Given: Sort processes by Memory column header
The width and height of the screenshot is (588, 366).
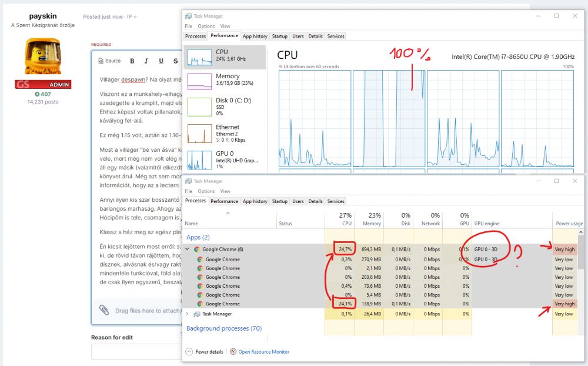Looking at the screenshot, I should coord(369,219).
